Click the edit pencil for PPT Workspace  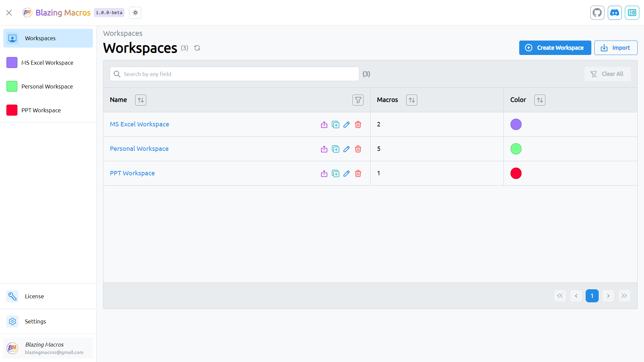click(346, 174)
